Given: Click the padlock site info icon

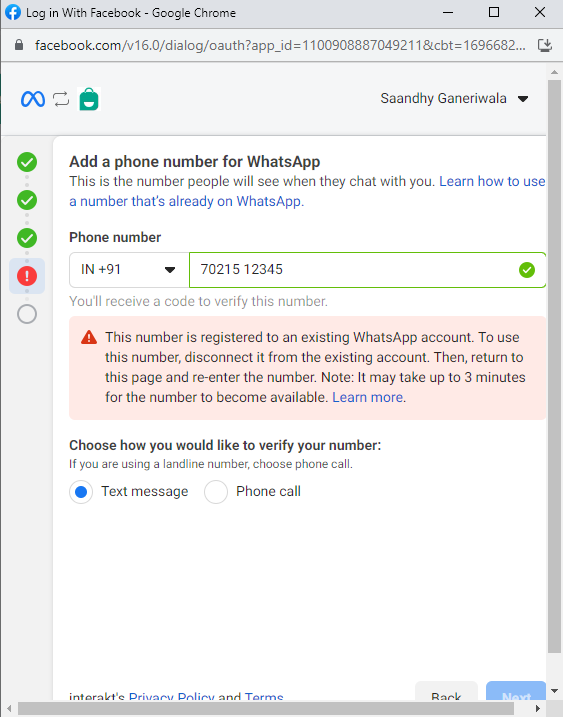Looking at the screenshot, I should click(19, 45).
